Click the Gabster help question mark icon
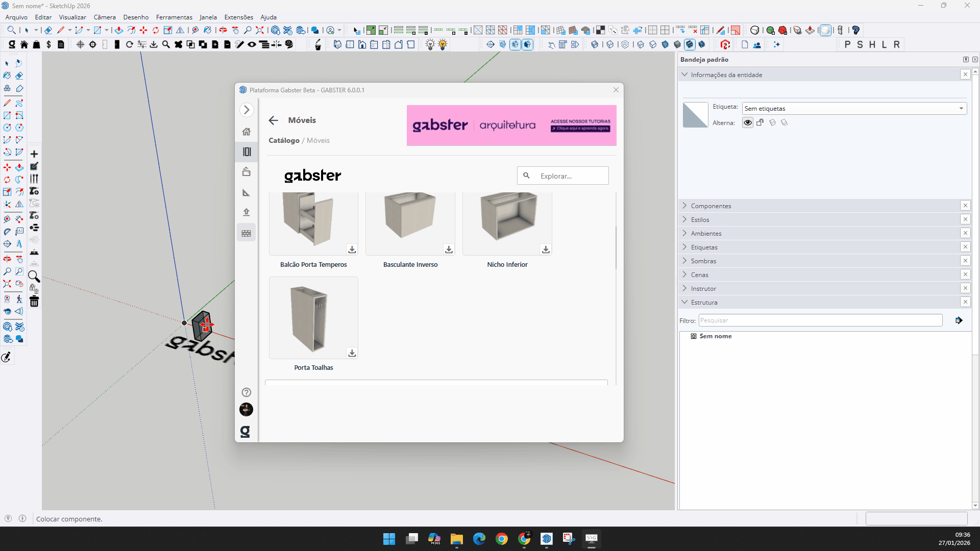The width and height of the screenshot is (980, 551). 247,392
